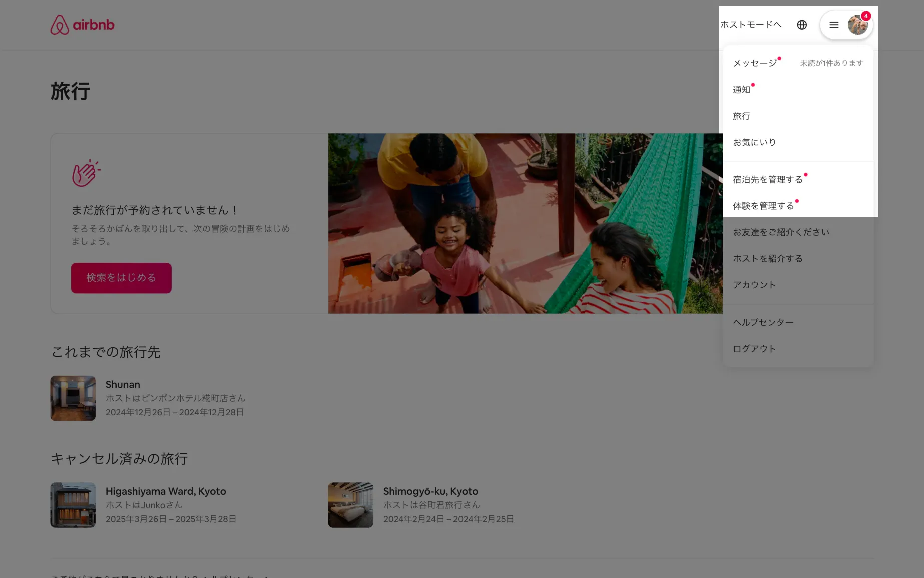Image resolution: width=924 pixels, height=578 pixels.
Task: Select ホストを紹介する menu item
Action: [768, 259]
